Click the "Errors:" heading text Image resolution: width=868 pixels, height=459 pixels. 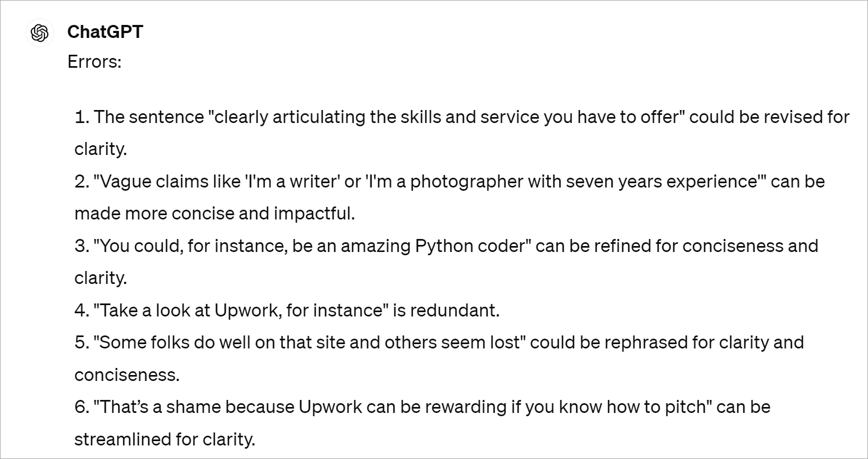[x=94, y=62]
